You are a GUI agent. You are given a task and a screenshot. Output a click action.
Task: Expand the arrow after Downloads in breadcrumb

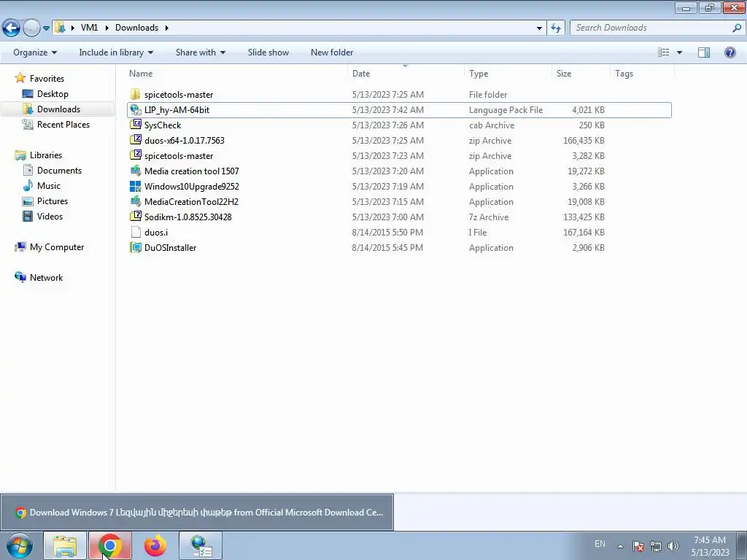167,28
